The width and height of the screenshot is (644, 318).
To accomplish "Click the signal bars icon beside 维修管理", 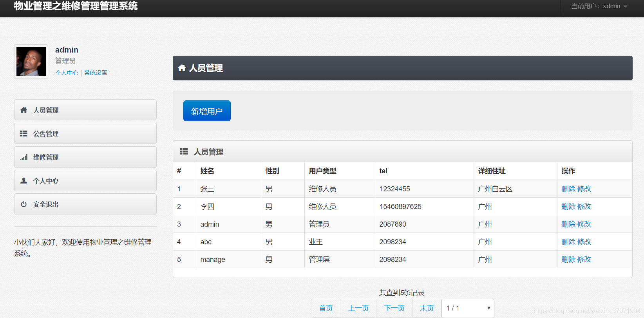I will tap(24, 157).
